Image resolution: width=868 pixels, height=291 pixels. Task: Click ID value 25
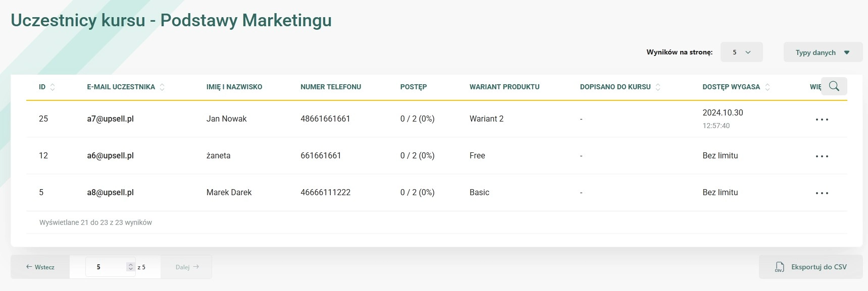(x=43, y=119)
